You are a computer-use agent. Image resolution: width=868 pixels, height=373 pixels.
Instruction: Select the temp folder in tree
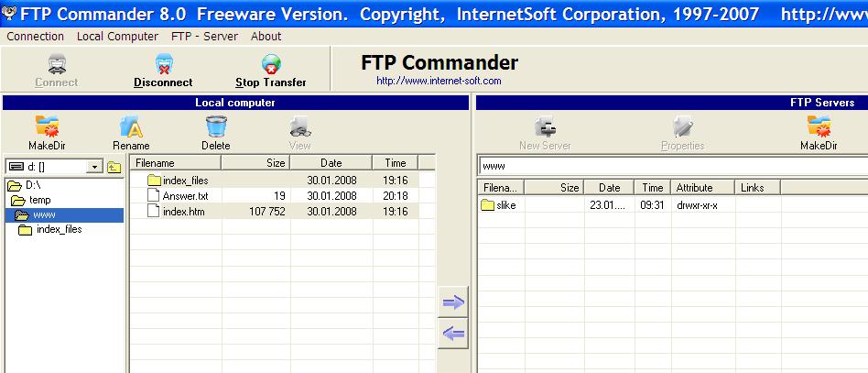[38, 200]
